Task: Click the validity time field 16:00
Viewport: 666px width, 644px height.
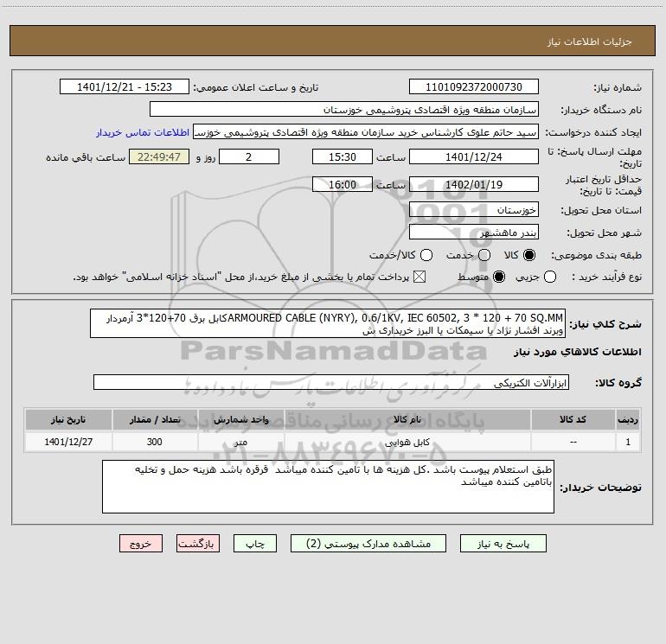Action: [x=343, y=185]
